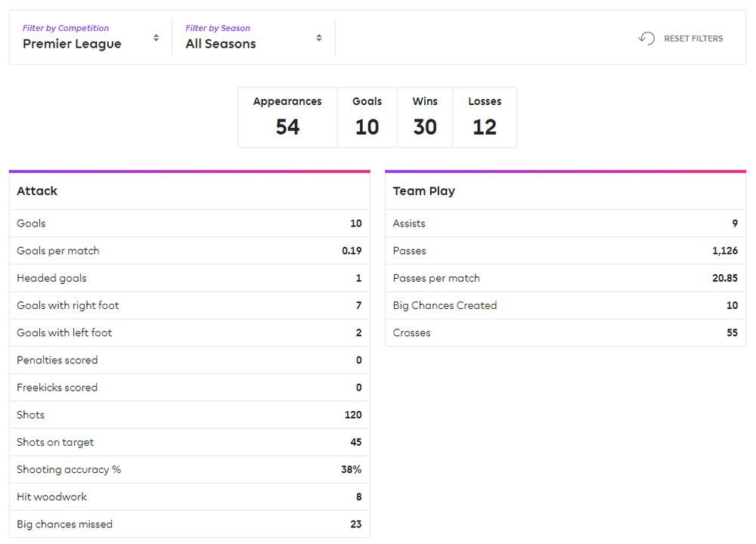Select the Big Chances Created row
This screenshot has height=544, width=756.
[x=565, y=305]
